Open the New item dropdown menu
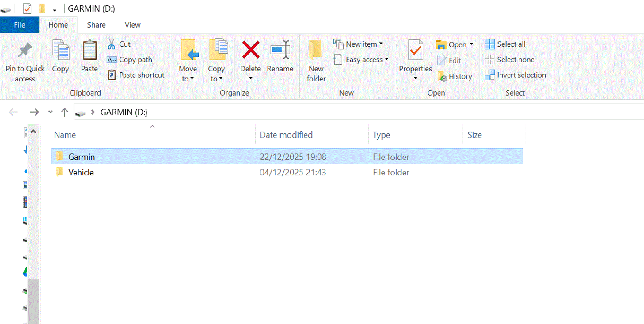Screen dimensions: 644x324 pyautogui.click(x=358, y=44)
